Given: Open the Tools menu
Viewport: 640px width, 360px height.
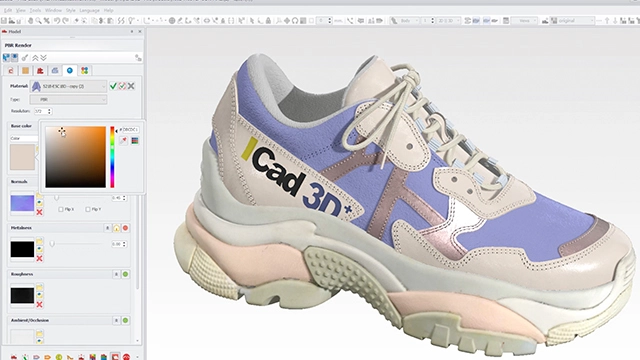Looking at the screenshot, I should pyautogui.click(x=35, y=10).
